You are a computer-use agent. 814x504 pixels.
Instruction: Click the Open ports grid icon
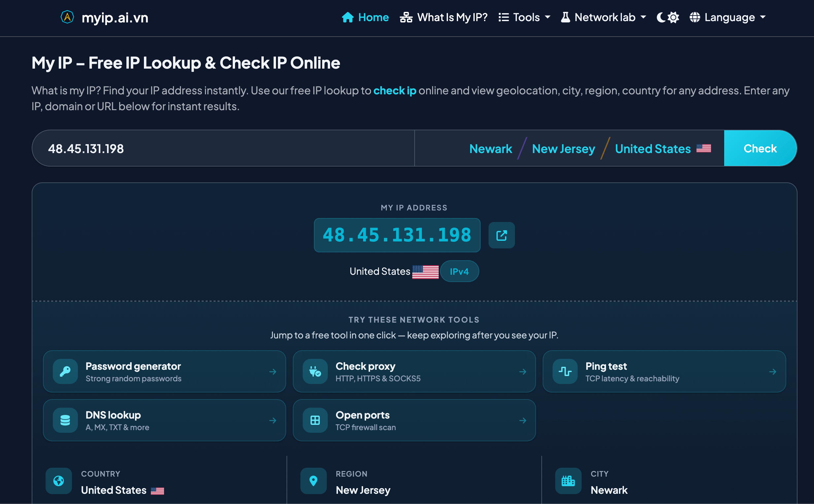(x=315, y=420)
